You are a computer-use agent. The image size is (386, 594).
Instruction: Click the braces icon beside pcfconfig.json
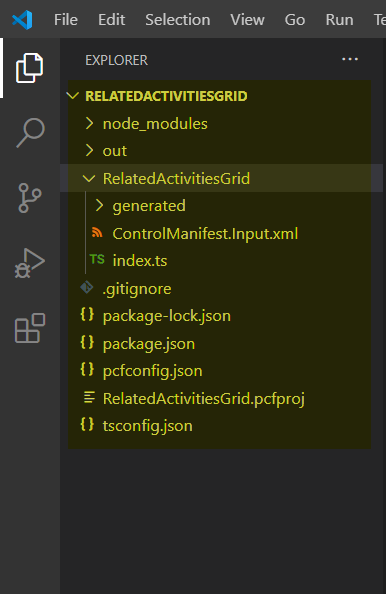pyautogui.click(x=87, y=369)
